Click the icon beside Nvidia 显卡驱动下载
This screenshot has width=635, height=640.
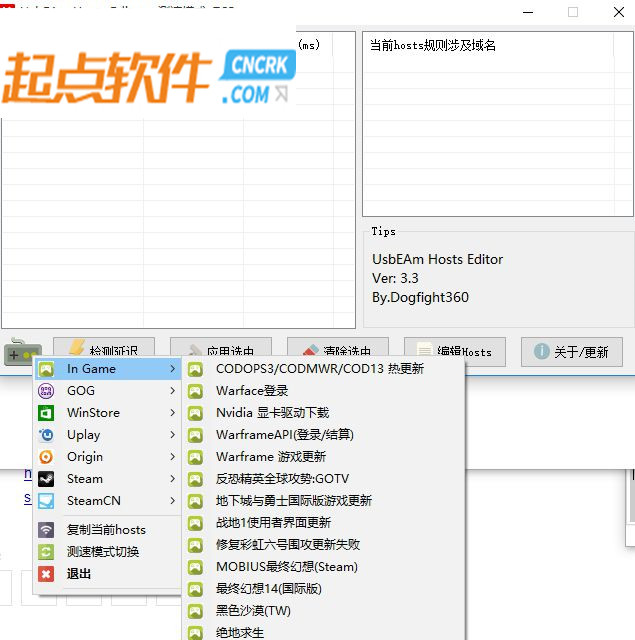(x=195, y=413)
